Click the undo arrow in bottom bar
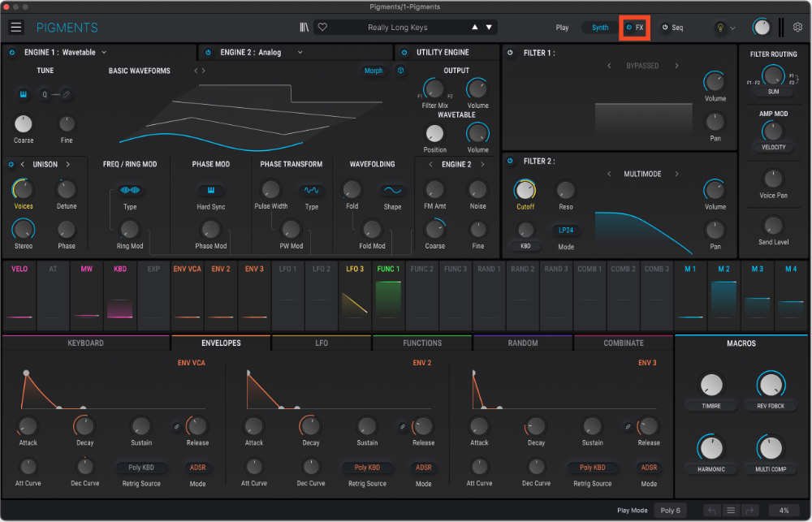 coord(712,511)
